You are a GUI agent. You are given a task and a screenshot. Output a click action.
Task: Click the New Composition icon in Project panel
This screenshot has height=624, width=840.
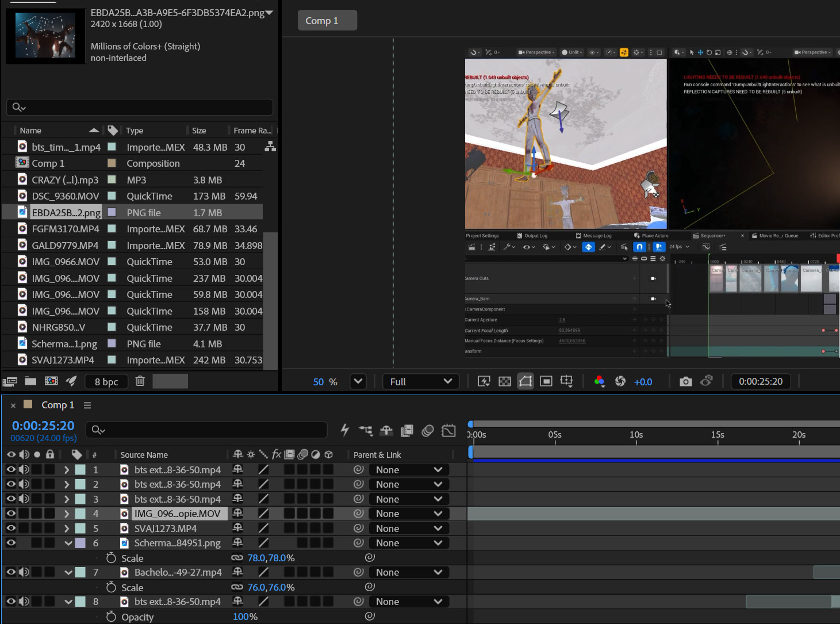[x=51, y=381]
